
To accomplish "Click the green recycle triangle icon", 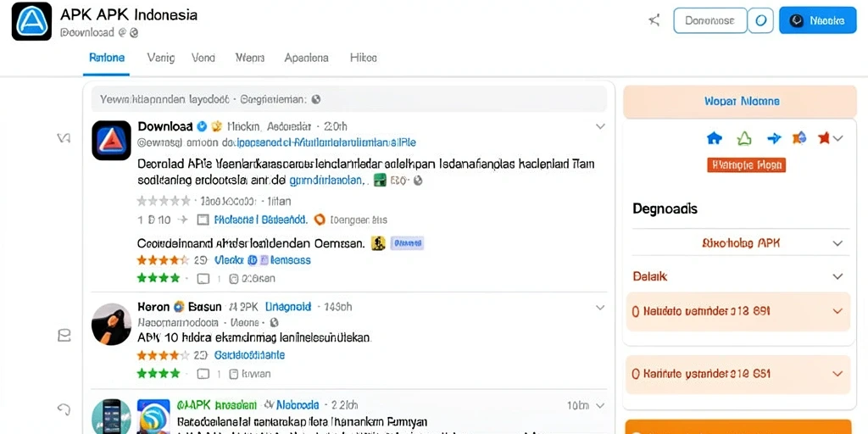I will (x=744, y=138).
